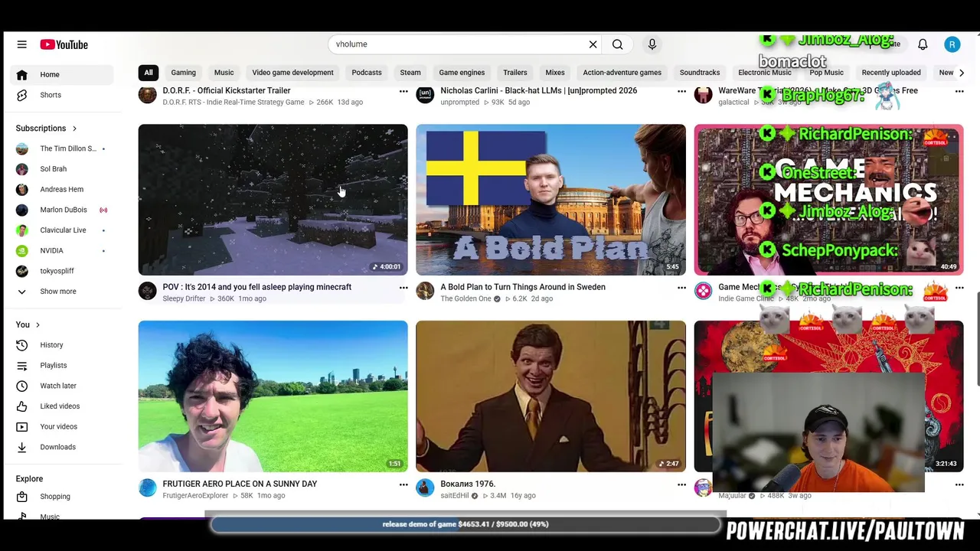
Task: Open options for Вокализ 1976 video
Action: tap(681, 484)
